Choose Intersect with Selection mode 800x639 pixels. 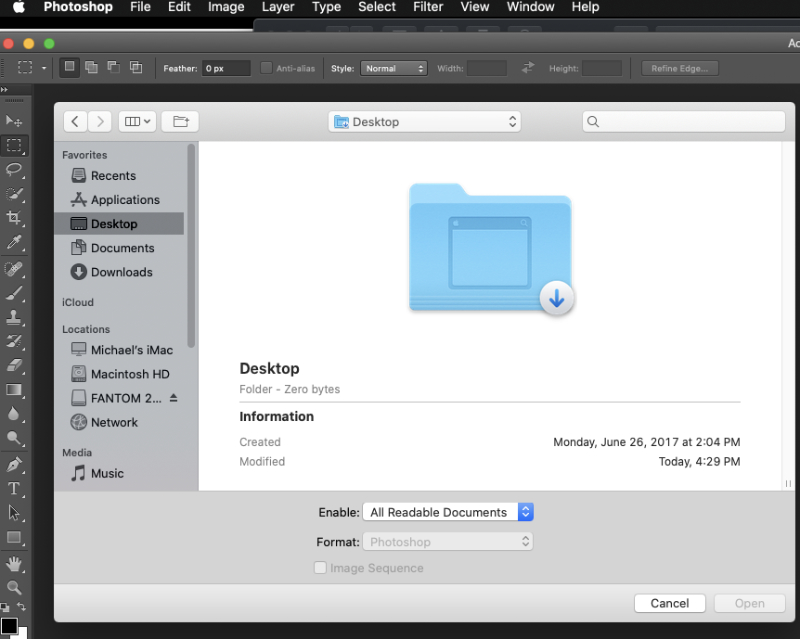(x=136, y=67)
